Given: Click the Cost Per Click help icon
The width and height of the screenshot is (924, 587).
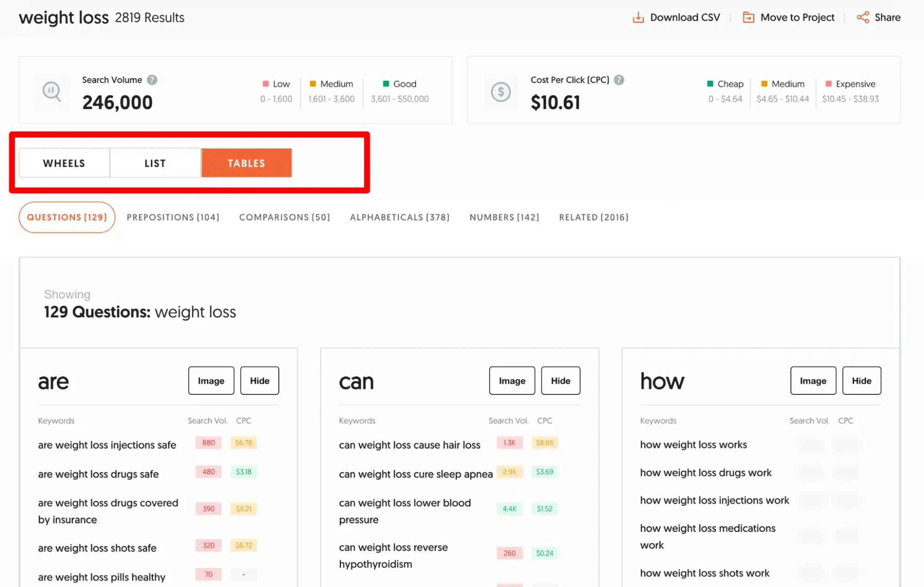Looking at the screenshot, I should coord(619,80).
